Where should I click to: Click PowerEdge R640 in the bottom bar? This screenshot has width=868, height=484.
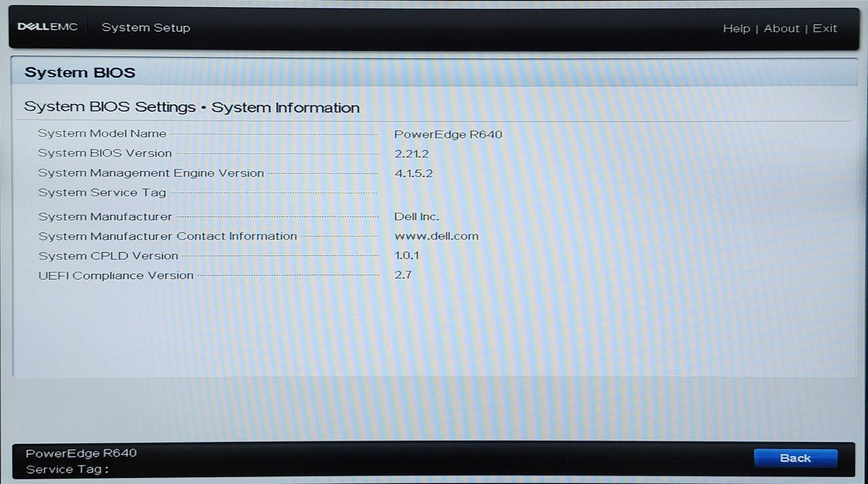pos(81,453)
